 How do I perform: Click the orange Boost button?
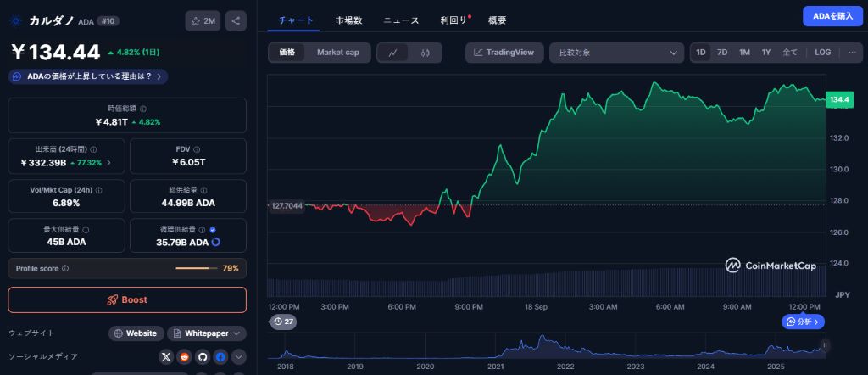tap(127, 299)
